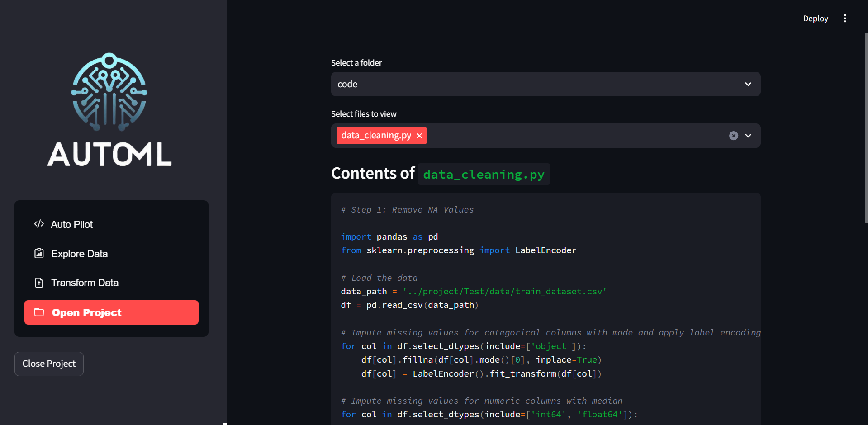Viewport: 868px width, 425px height.
Task: Click the numeric columns median comment
Action: (x=482, y=401)
